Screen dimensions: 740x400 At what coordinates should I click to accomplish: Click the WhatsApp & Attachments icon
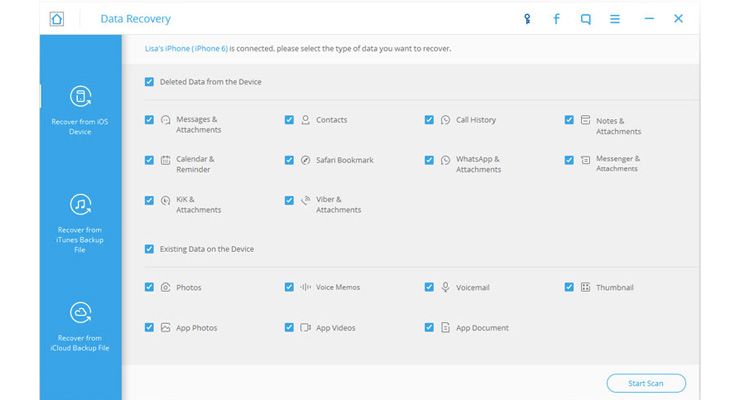pyautogui.click(x=445, y=160)
